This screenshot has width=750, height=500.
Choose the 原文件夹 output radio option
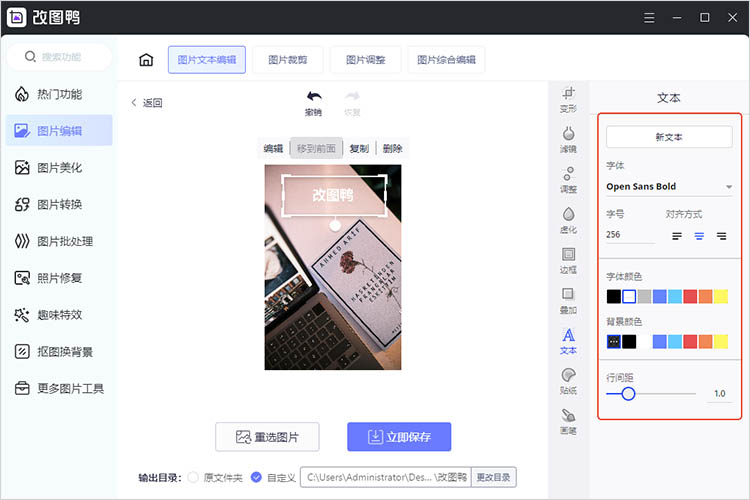194,478
